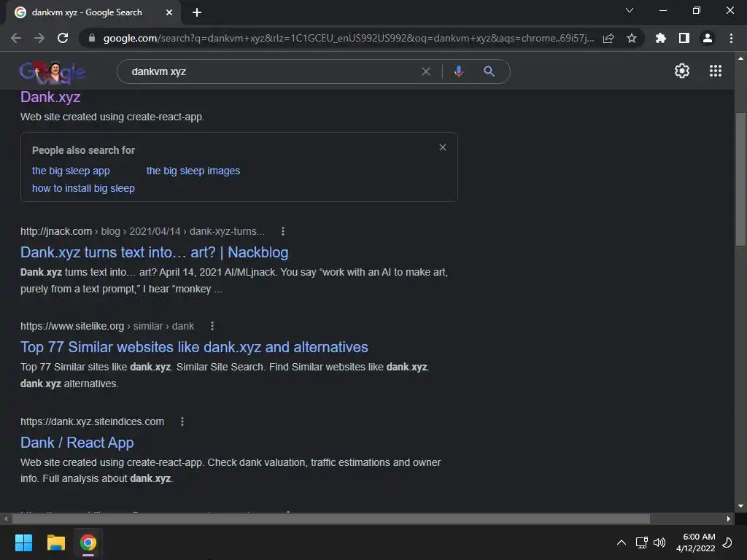This screenshot has height=560, width=747.
Task: Go back to the previous page
Action: pos(16,38)
